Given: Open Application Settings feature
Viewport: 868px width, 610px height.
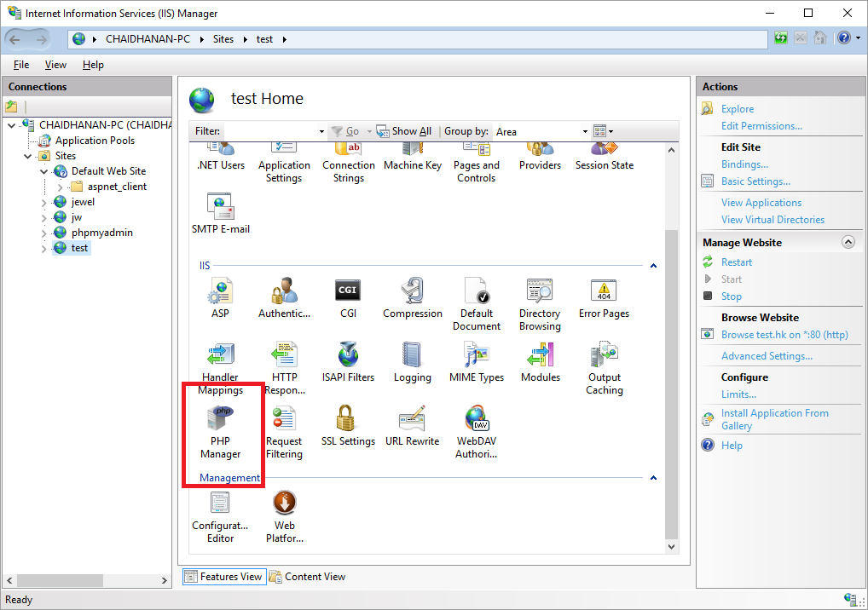Looking at the screenshot, I should click(x=284, y=164).
